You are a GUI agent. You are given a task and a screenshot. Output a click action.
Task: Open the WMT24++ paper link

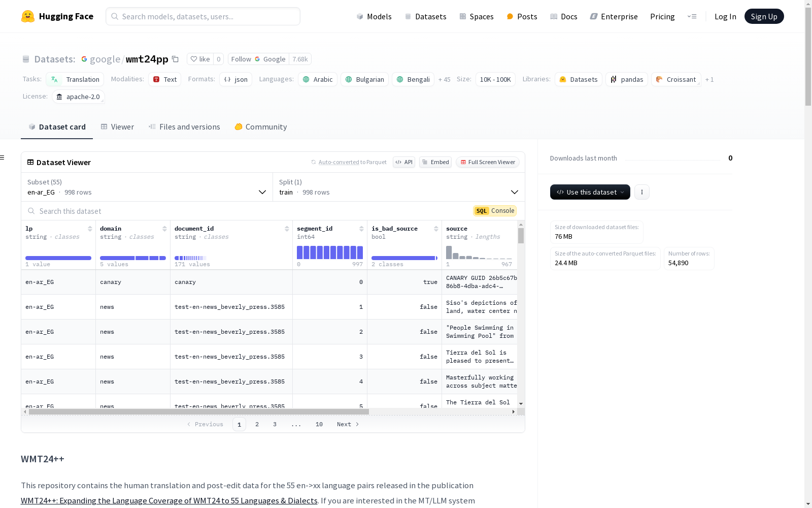(169, 500)
